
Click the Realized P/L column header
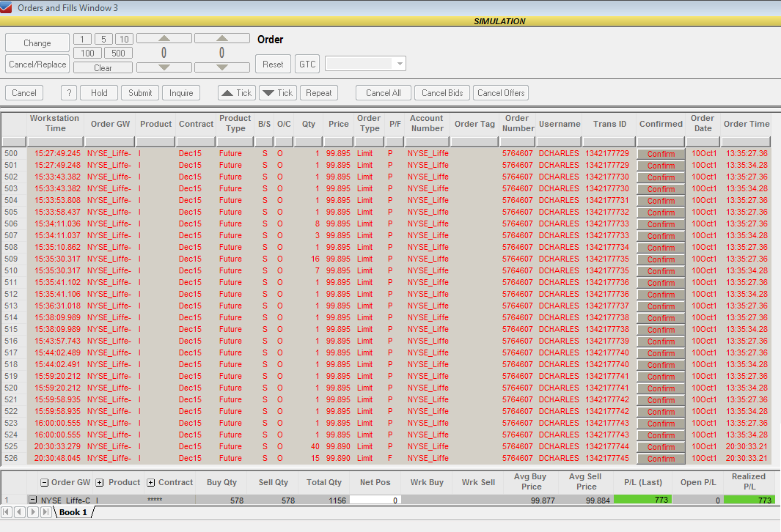[748, 481]
